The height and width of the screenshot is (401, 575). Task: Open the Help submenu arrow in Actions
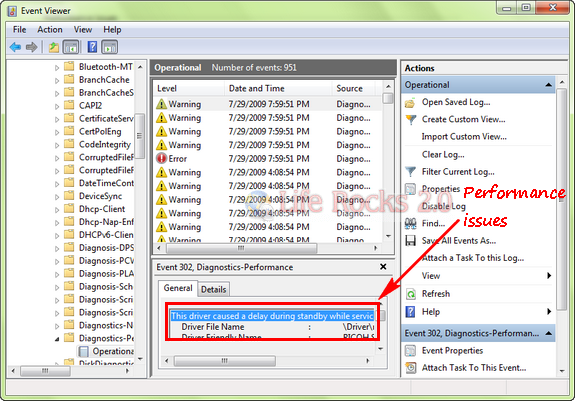pyautogui.click(x=549, y=312)
